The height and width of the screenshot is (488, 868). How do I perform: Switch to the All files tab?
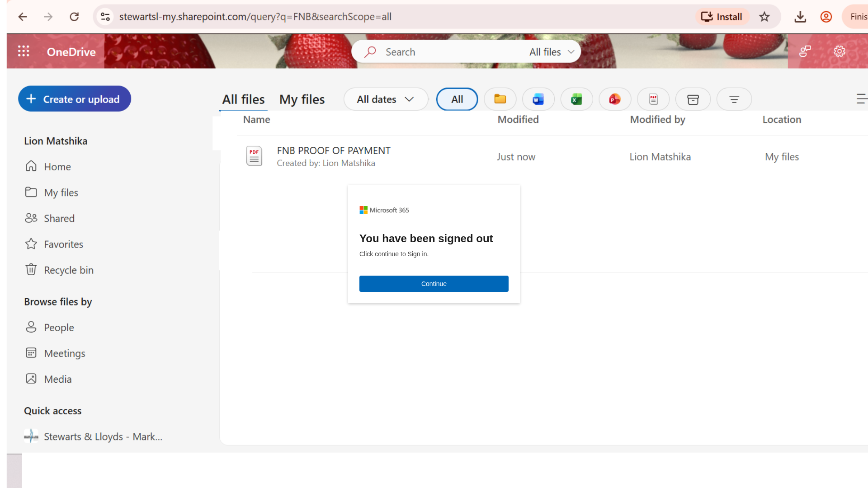pos(243,99)
